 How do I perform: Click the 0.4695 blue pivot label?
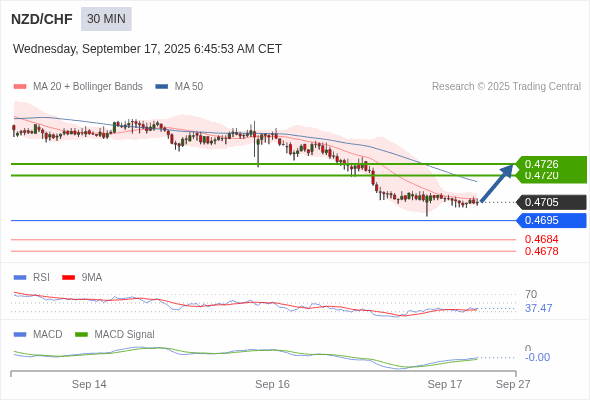[x=552, y=221]
